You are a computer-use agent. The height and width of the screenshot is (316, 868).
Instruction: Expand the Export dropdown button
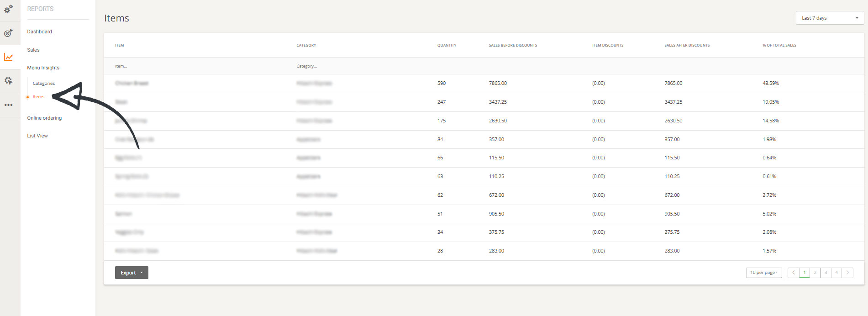[x=132, y=273]
